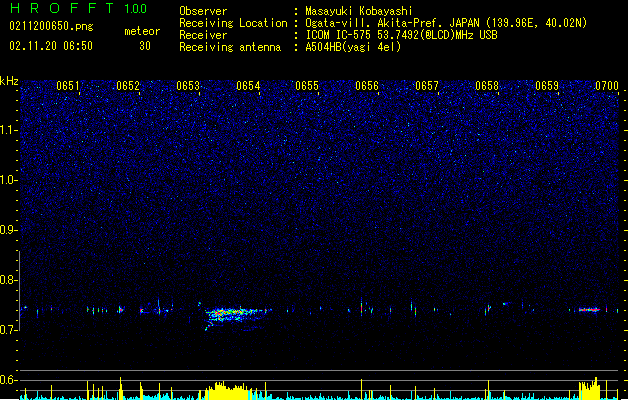The image size is (629, 400).
Task: Click the 1.0 kHz axis label
Action: [x=8, y=180]
